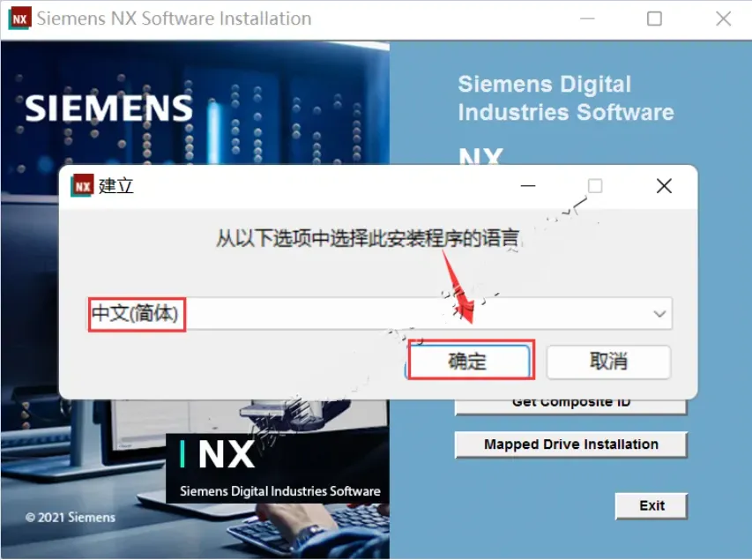The width and height of the screenshot is (752, 560).
Task: Minimize the 建立 language dialog
Action: [528, 186]
